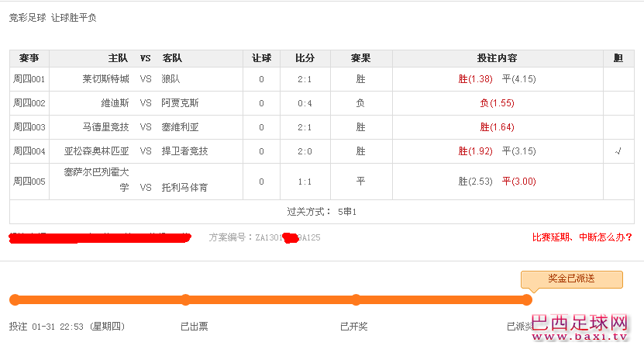Select the 平(4.15) bet option

[518, 79]
